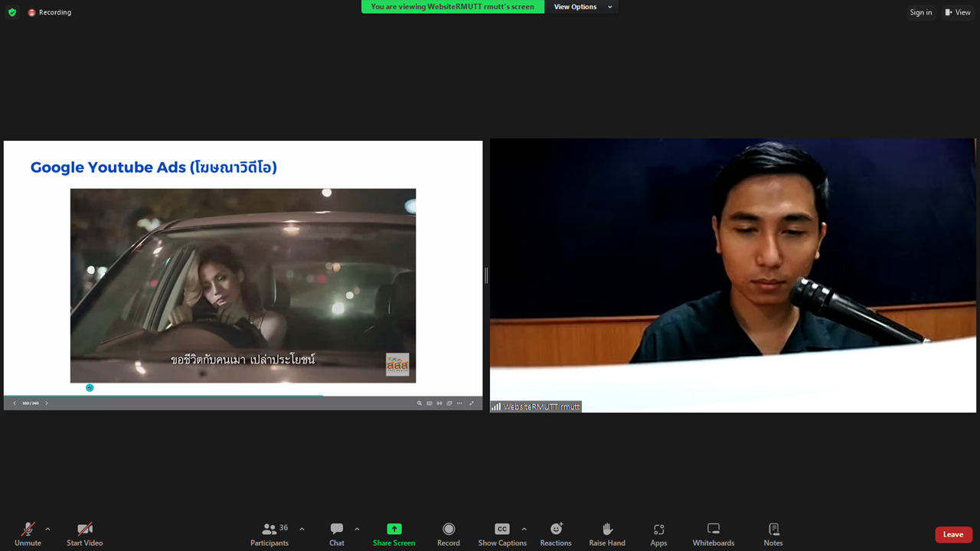The image size is (980, 551).
Task: Click the slide progress bar
Action: point(243,396)
